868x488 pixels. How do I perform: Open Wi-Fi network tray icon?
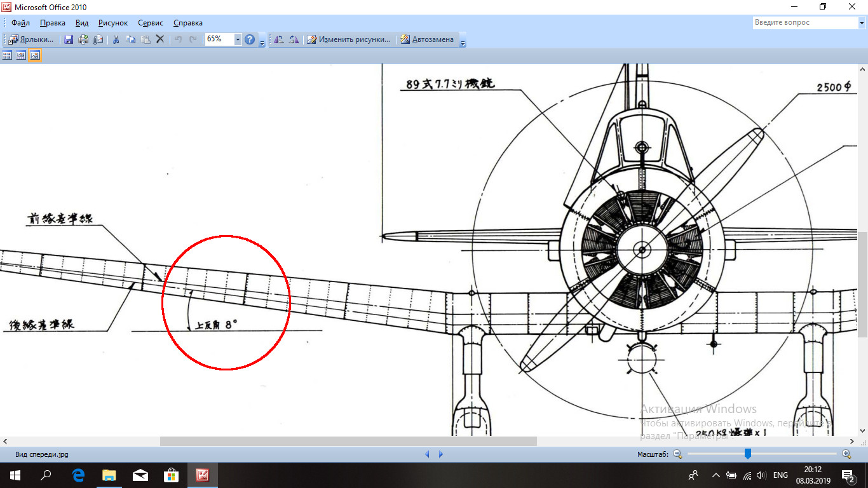coord(747,475)
